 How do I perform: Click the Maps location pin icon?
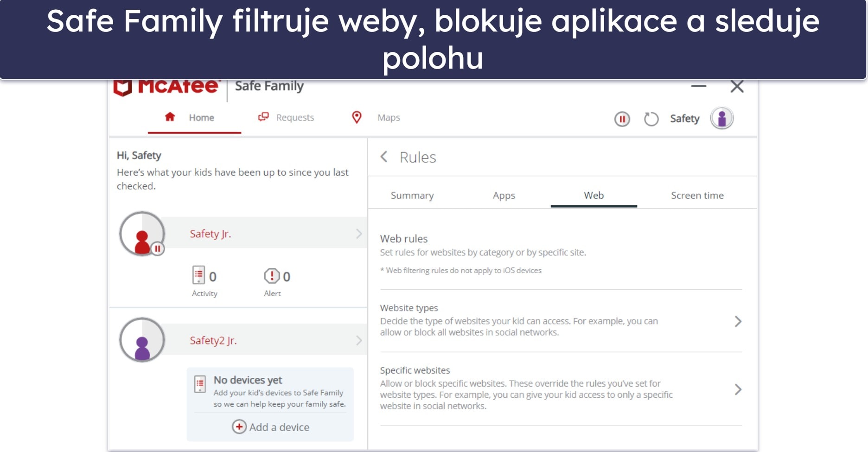coord(357,117)
